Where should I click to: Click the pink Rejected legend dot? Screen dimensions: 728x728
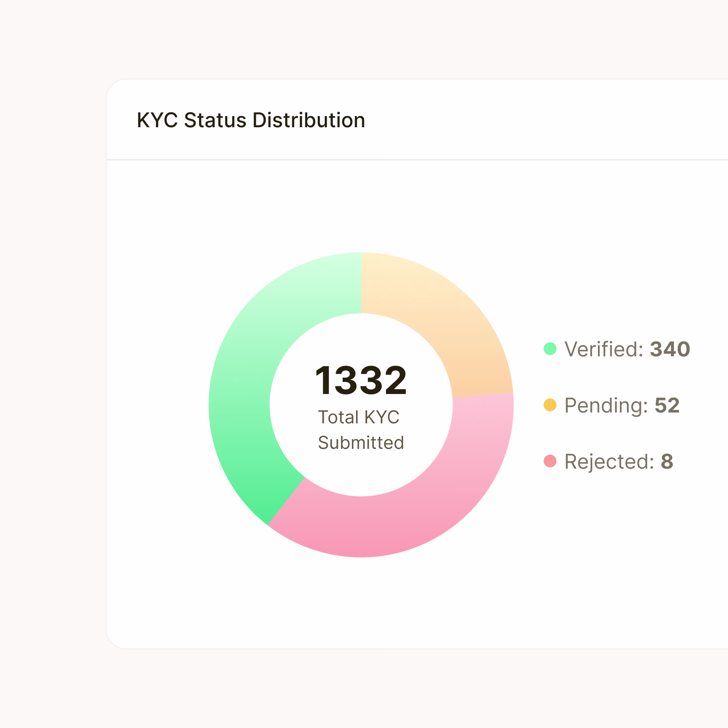(550, 461)
